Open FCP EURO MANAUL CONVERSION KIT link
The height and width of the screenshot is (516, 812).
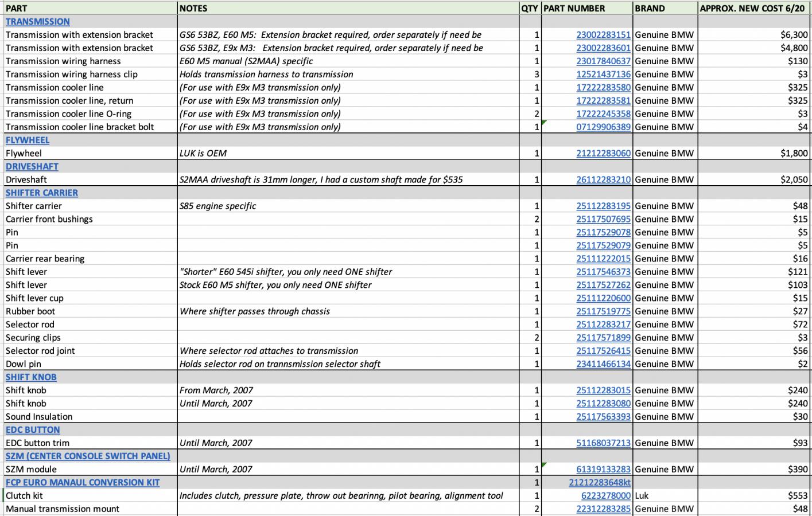click(x=83, y=483)
